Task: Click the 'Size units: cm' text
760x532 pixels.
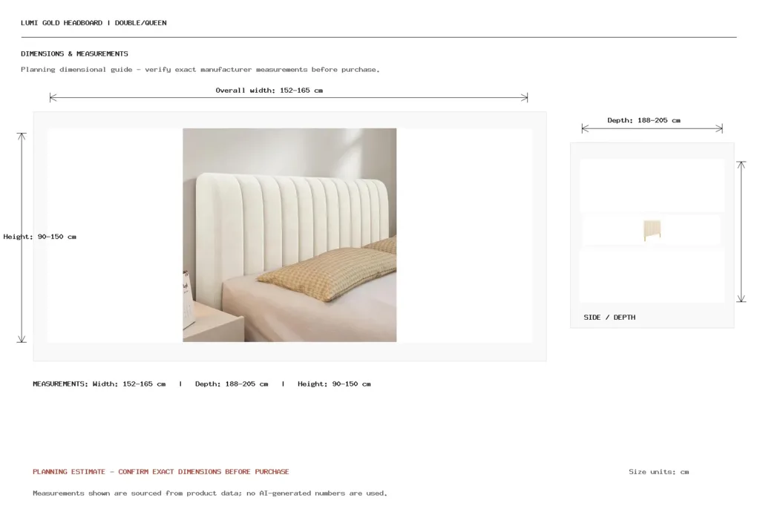Action: (x=659, y=471)
